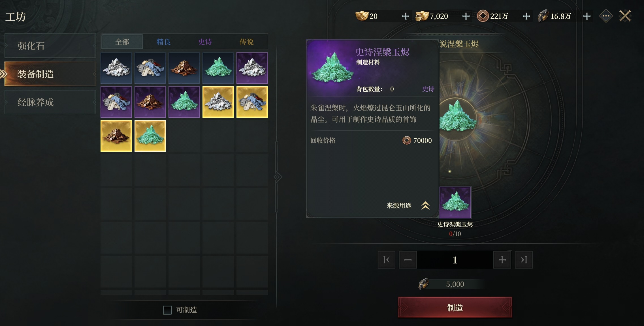This screenshot has height=326, width=644.
Task: Add more gold ingots with plus icon
Action: click(x=406, y=16)
